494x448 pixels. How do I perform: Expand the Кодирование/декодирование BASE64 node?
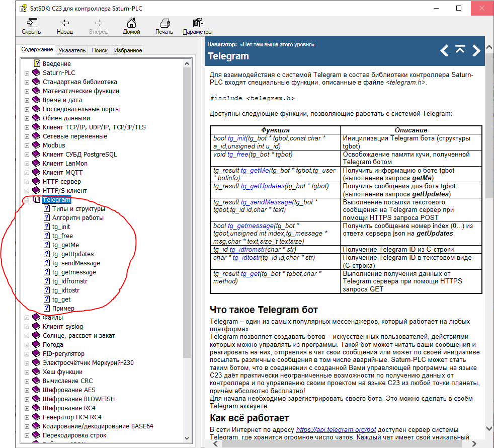pos(27,426)
